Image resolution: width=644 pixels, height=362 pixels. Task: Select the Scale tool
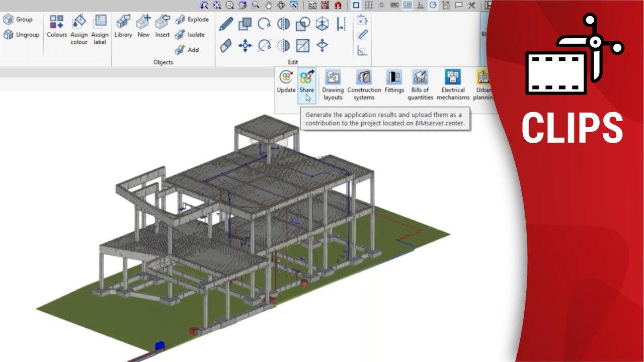point(302,45)
